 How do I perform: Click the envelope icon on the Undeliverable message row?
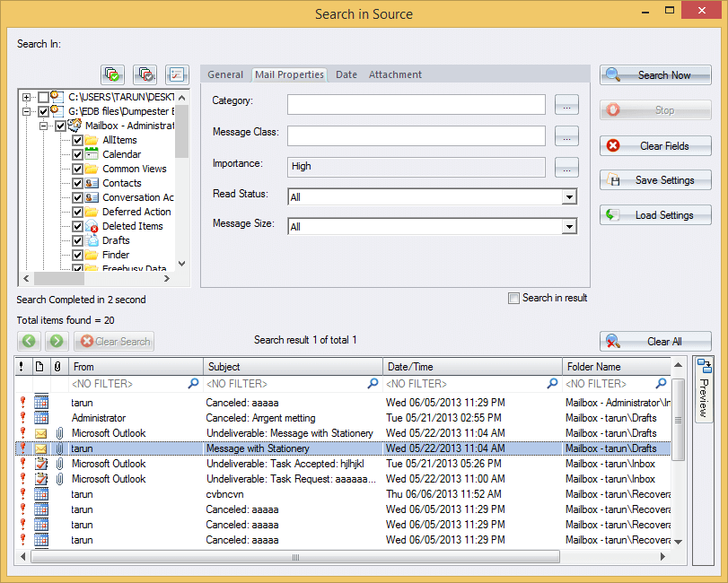click(39, 433)
